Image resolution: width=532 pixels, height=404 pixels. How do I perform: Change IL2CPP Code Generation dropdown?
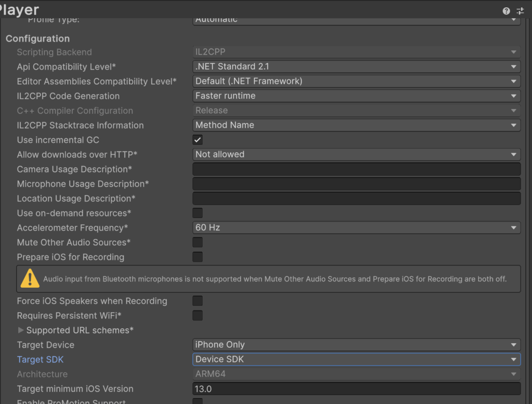(356, 96)
